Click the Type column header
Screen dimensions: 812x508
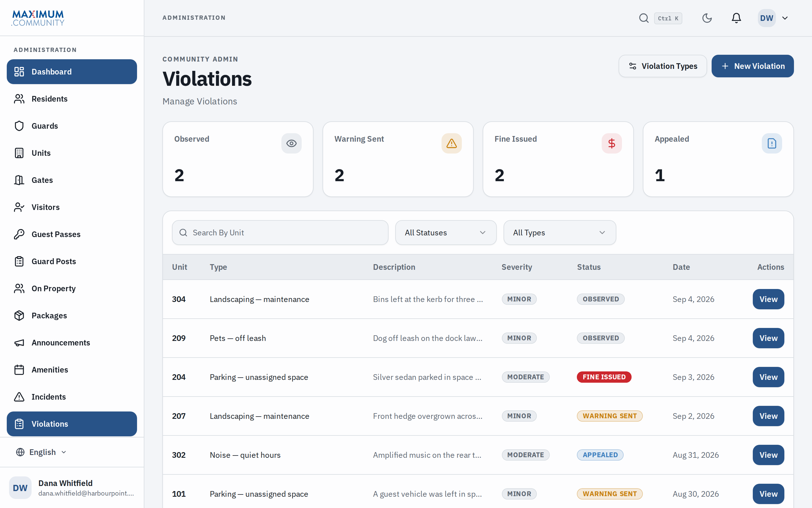point(219,267)
